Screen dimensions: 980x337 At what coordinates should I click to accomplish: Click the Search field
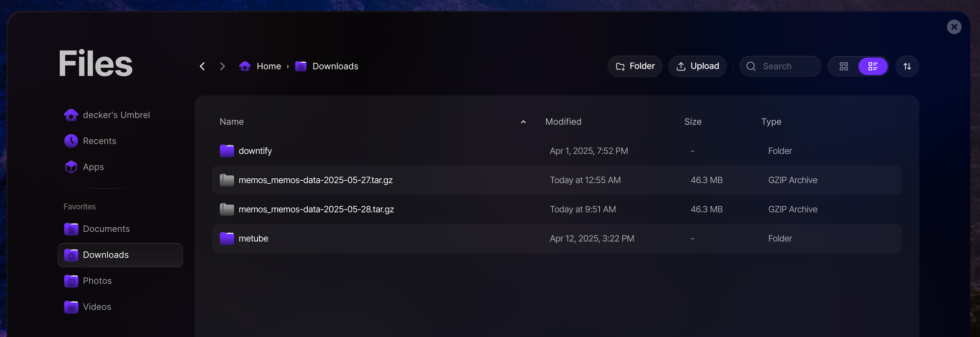pyautogui.click(x=780, y=66)
